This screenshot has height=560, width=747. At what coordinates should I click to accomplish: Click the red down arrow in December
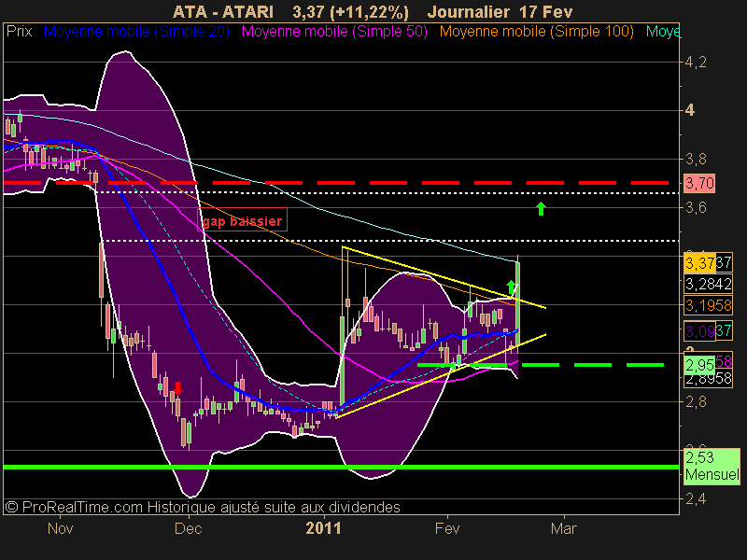pyautogui.click(x=177, y=388)
